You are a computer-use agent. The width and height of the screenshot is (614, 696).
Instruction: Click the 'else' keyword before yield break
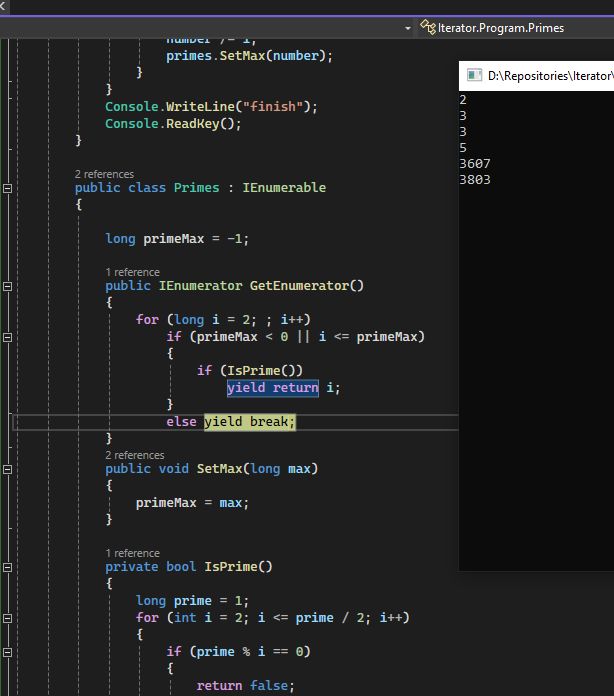point(181,422)
